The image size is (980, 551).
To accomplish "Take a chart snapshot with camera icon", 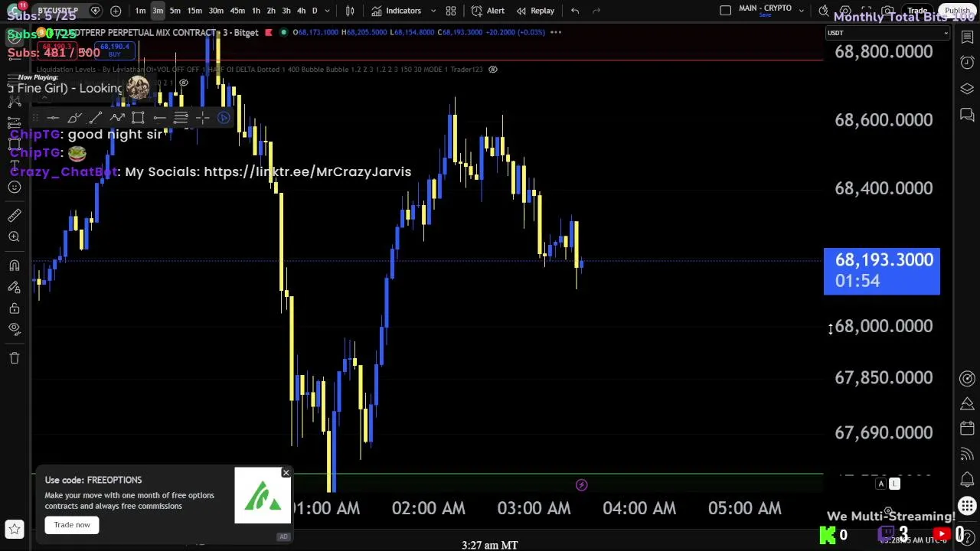I will point(887,11).
